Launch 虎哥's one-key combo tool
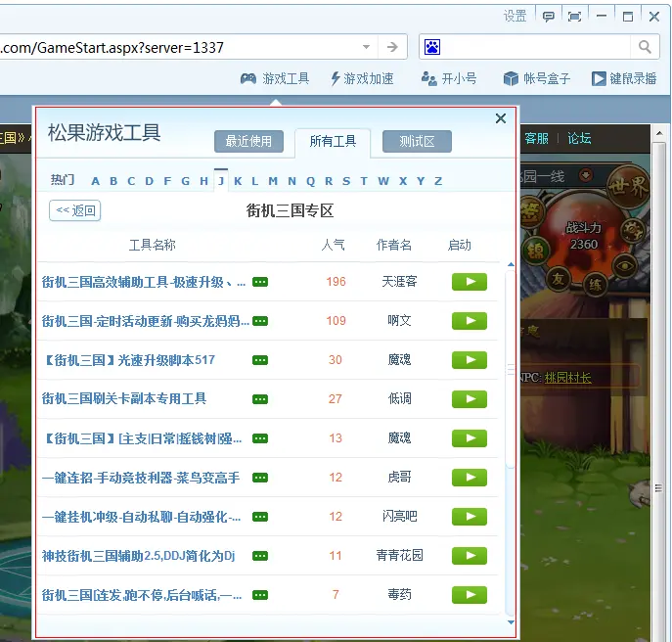 [470, 478]
